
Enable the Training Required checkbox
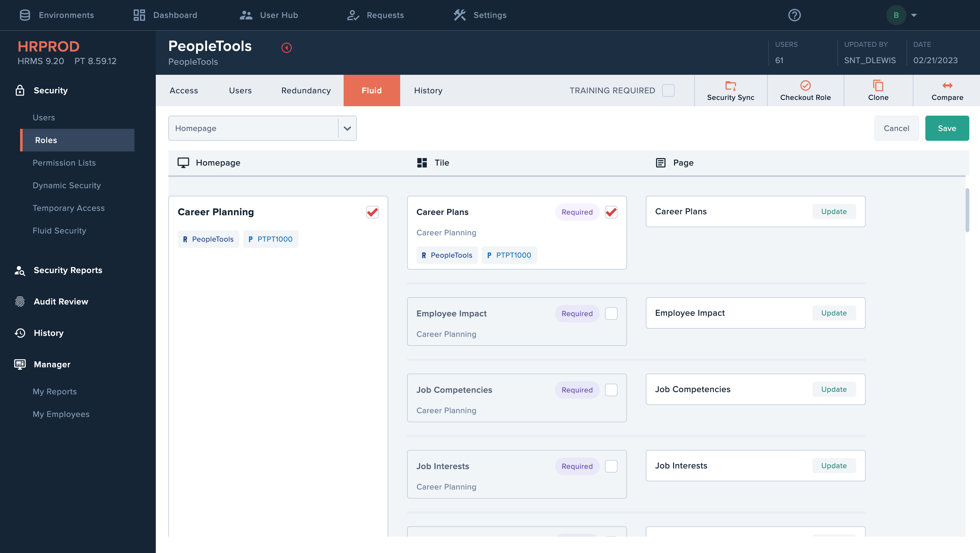(x=668, y=90)
